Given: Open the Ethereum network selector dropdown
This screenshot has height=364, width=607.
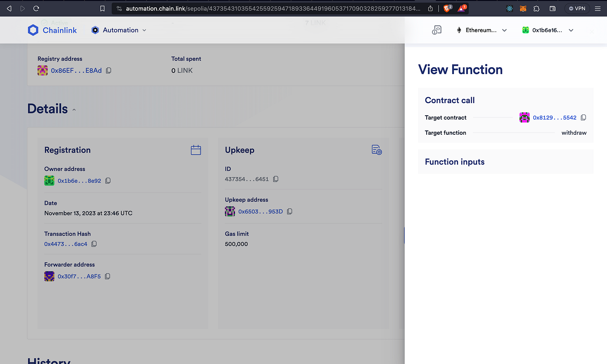Looking at the screenshot, I should (481, 30).
